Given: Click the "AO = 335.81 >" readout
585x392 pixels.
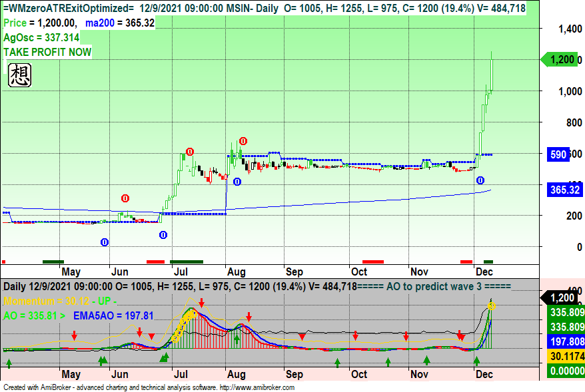Looking at the screenshot, I should tap(35, 316).
